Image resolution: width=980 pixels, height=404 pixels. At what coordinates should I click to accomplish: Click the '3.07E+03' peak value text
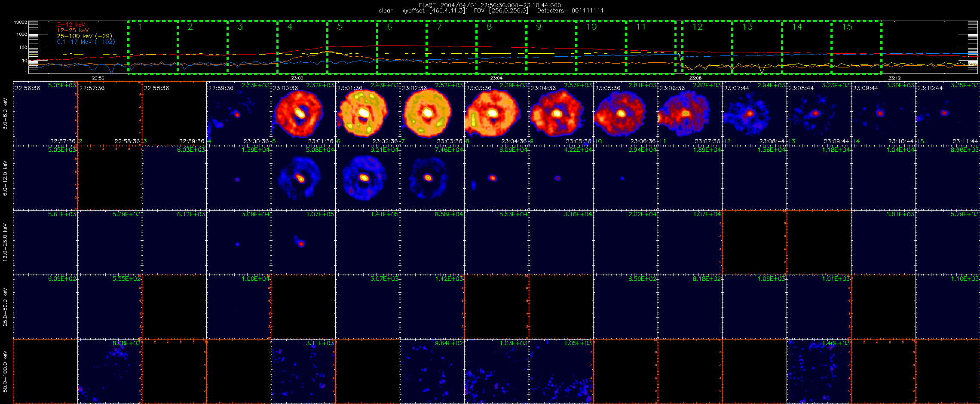[384, 279]
